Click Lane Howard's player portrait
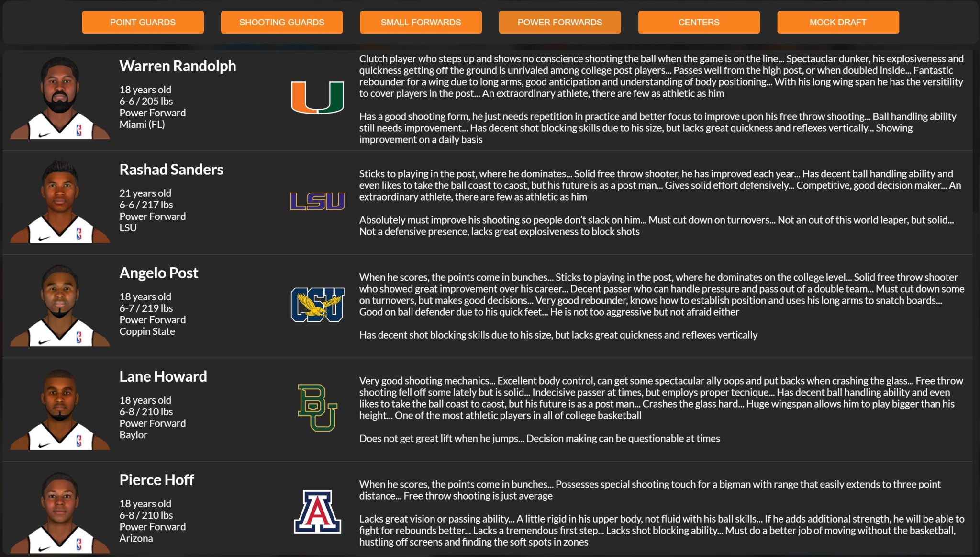 click(x=60, y=409)
